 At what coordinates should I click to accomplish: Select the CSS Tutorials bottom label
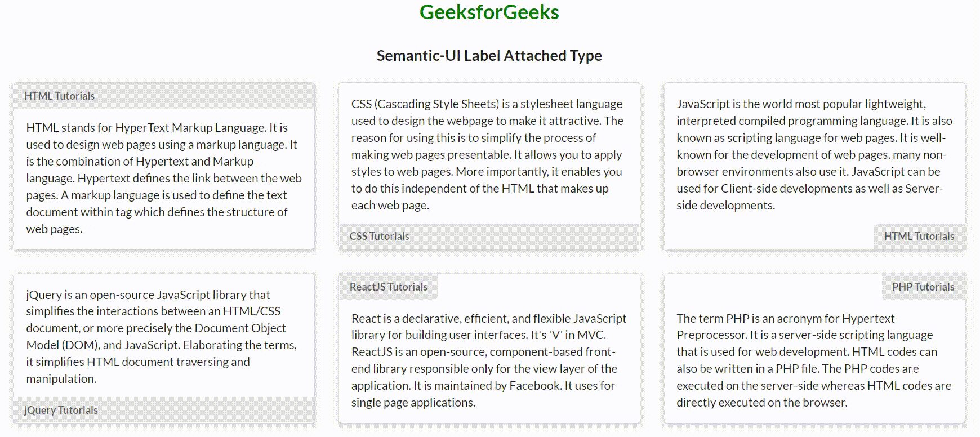pyautogui.click(x=379, y=236)
